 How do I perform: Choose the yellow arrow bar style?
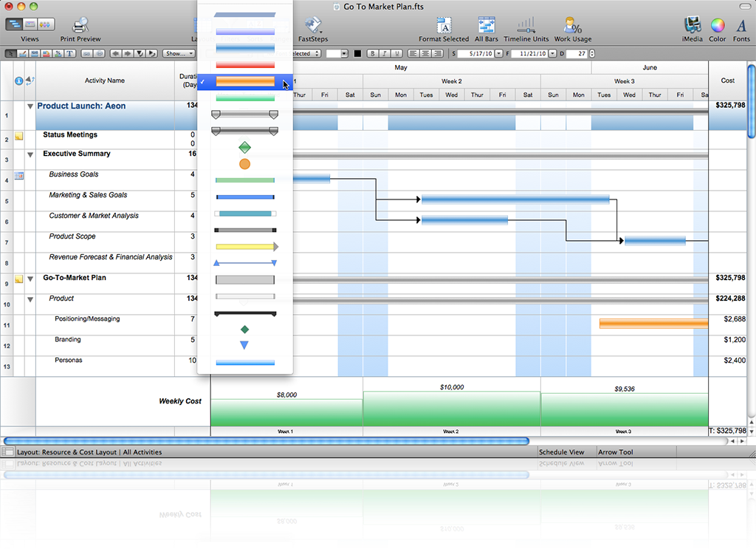pyautogui.click(x=246, y=246)
